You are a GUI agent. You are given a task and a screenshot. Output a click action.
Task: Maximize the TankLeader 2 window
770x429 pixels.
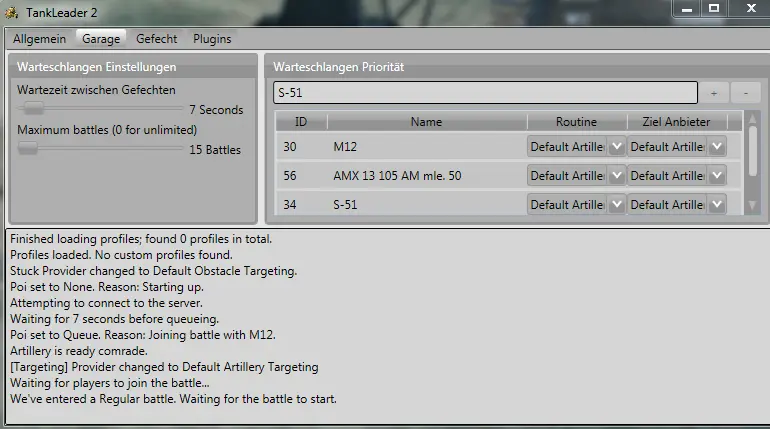coord(714,9)
